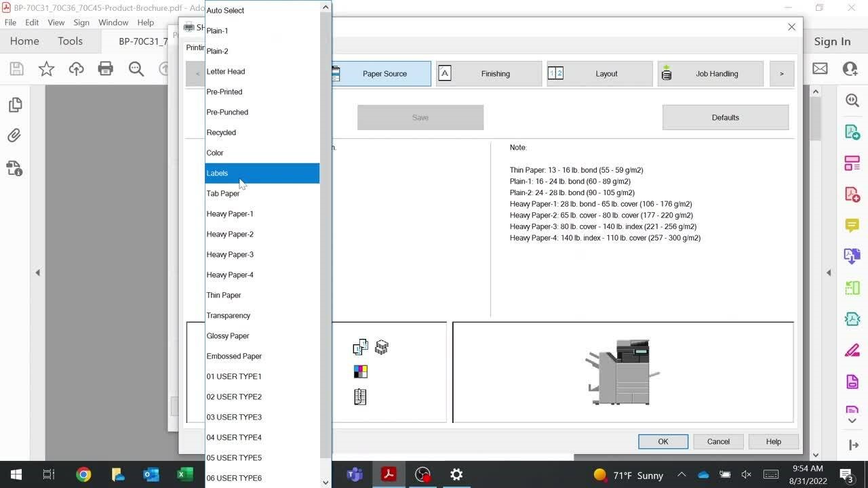868x488 pixels.
Task: Open the Paper Source tab
Action: point(381,74)
